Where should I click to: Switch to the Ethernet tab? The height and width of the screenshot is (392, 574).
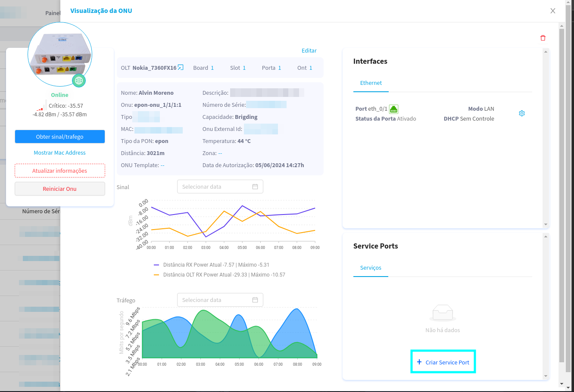371,83
